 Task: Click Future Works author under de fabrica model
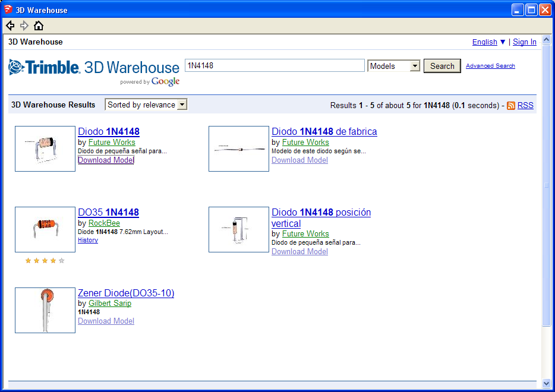click(x=305, y=142)
